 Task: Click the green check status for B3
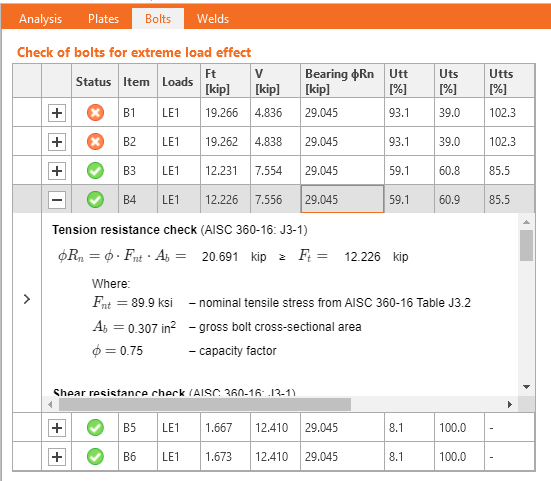click(95, 171)
